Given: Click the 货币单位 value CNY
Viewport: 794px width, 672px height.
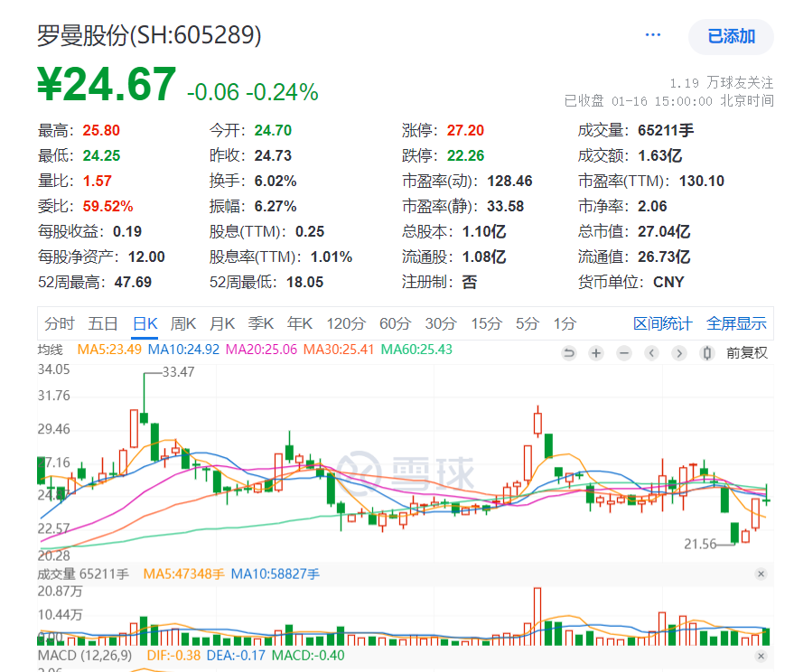Looking at the screenshot, I should point(668,283).
